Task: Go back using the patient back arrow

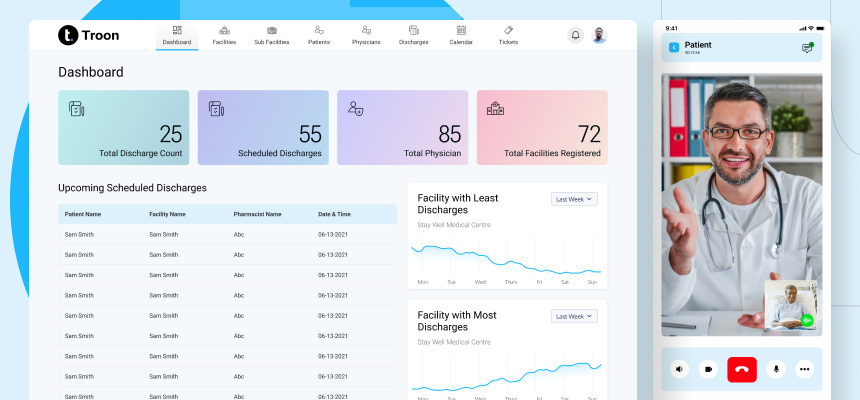Action: pos(674,47)
